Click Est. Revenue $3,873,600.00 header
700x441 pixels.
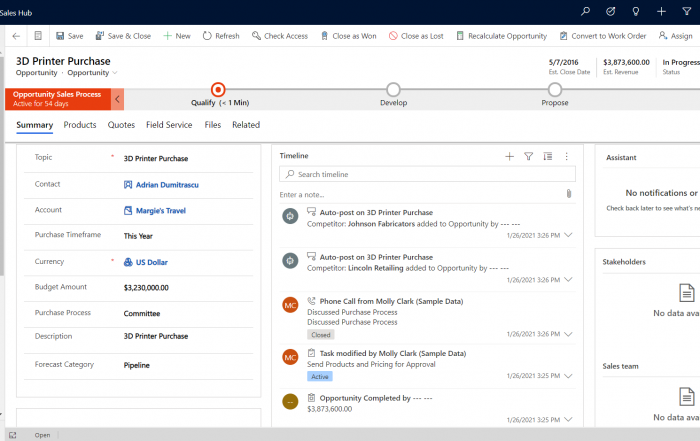(626, 62)
